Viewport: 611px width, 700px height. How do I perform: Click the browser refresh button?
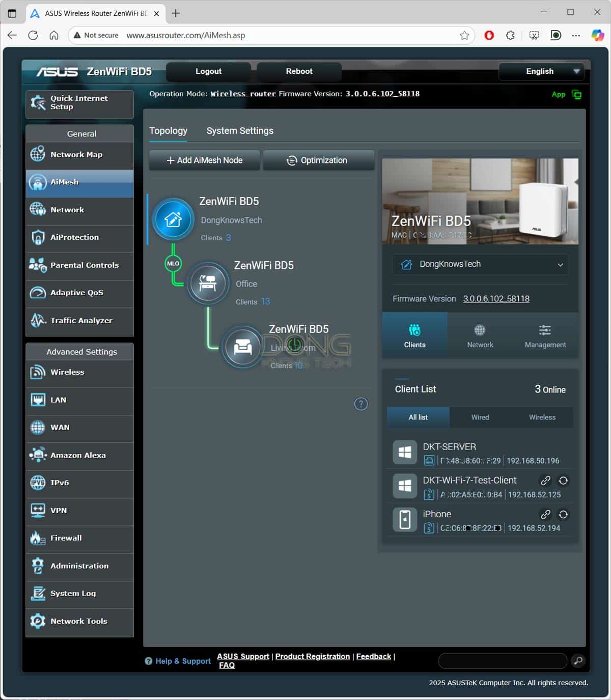pyautogui.click(x=33, y=35)
